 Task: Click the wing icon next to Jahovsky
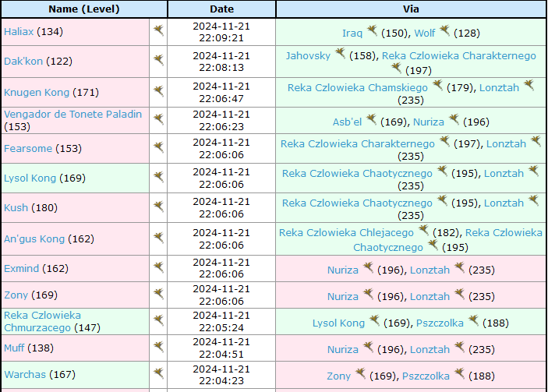point(340,55)
